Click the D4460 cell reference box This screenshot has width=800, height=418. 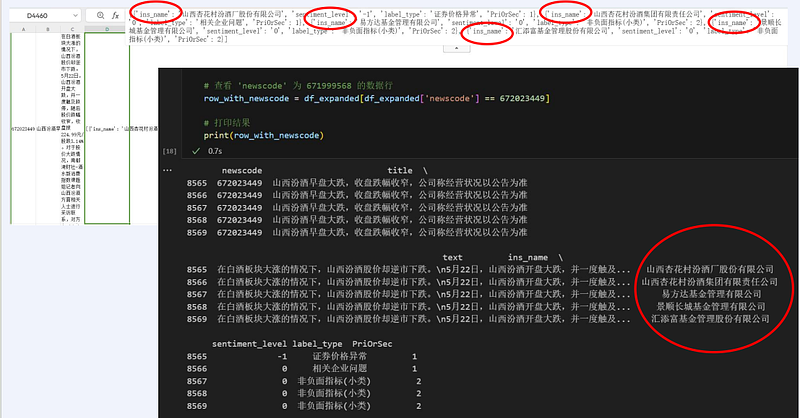45,16
